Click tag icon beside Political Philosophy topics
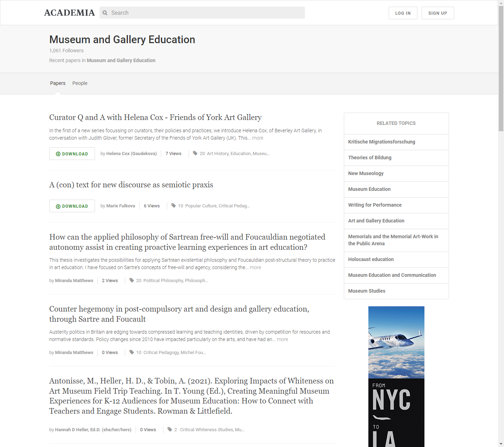This screenshot has width=504, height=447. [x=132, y=280]
